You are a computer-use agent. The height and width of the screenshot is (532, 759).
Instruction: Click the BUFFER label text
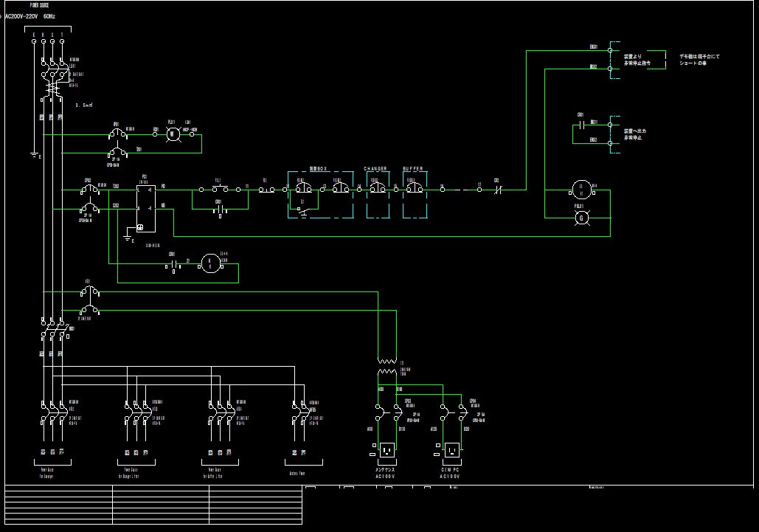[414, 169]
